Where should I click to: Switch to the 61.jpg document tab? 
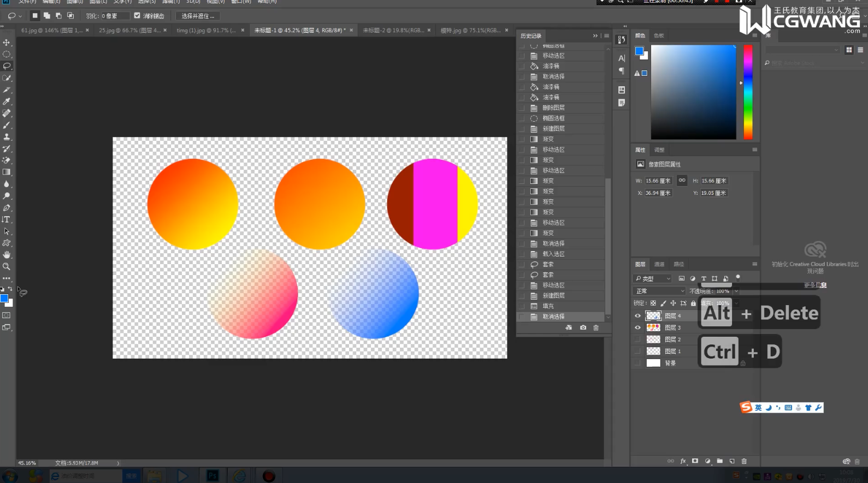pyautogui.click(x=52, y=31)
